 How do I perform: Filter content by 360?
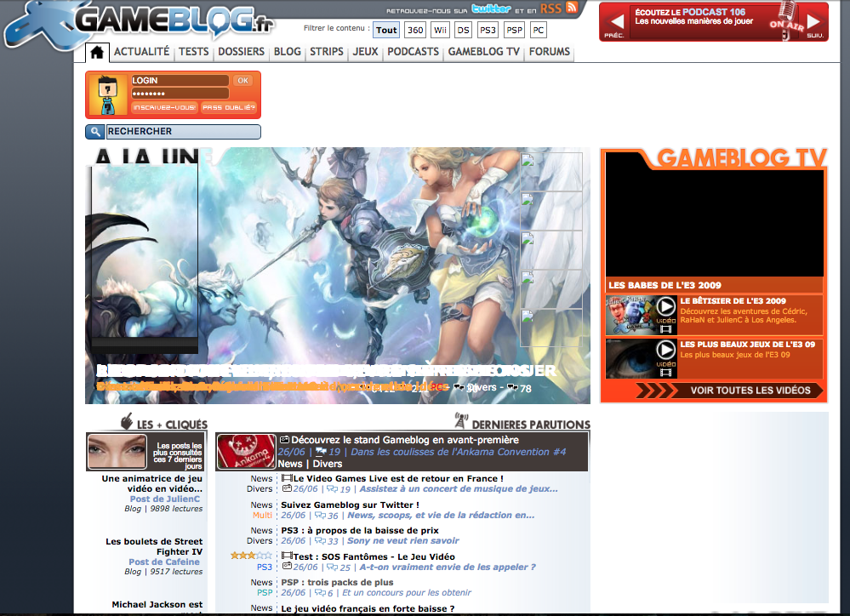pos(415,31)
